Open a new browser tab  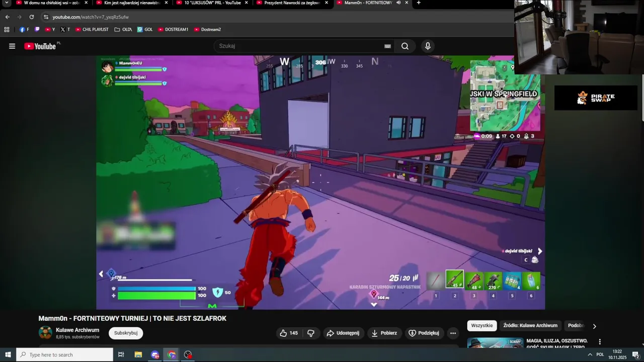click(419, 3)
